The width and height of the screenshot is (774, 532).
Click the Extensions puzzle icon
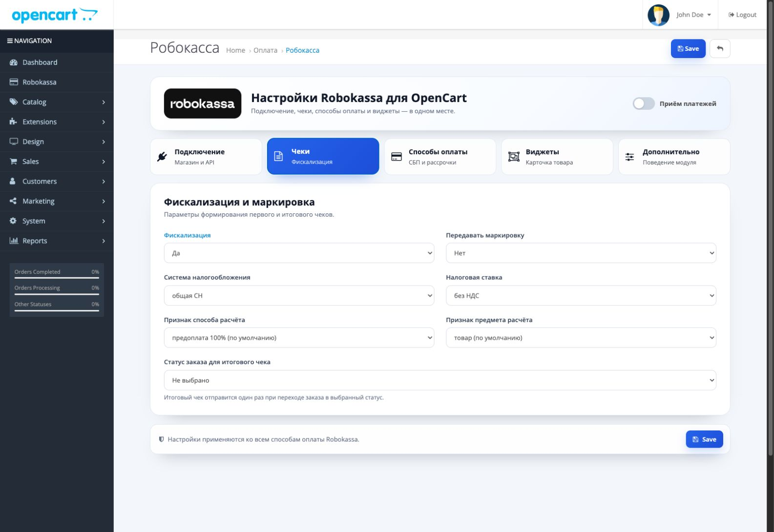(14, 122)
